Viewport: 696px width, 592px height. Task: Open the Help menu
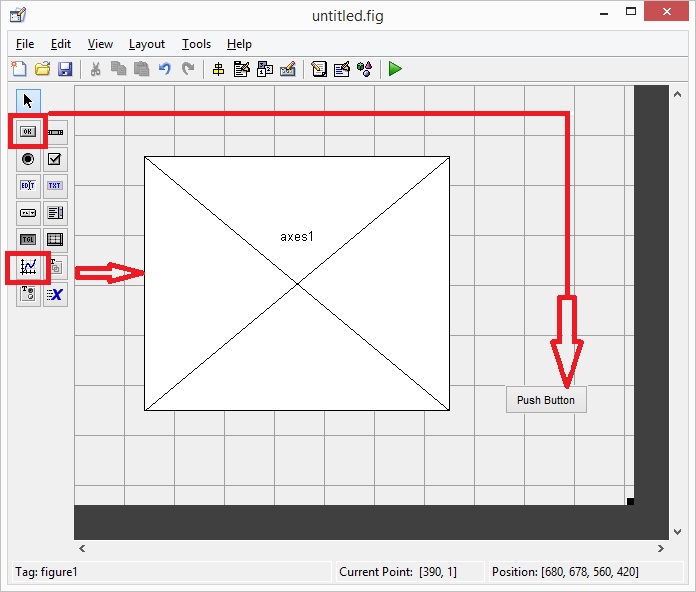(239, 44)
